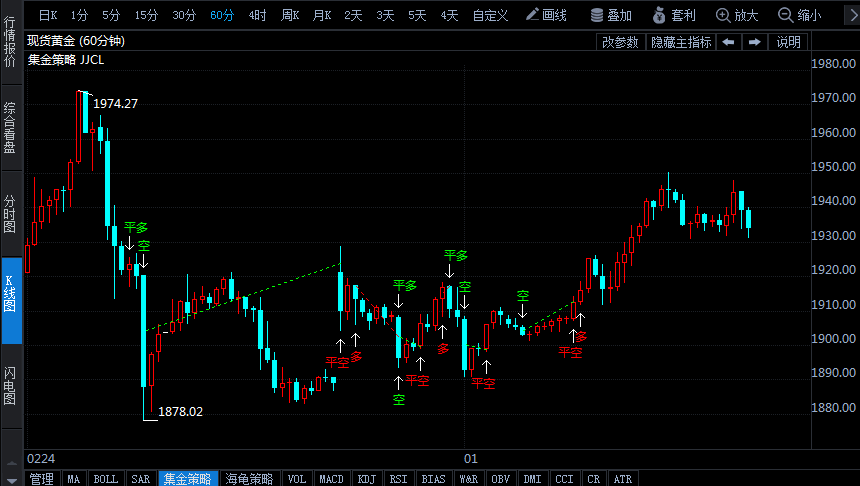This screenshot has height=486, width=860.
Task: Select the 集金策略 indicator tab
Action: click(x=188, y=479)
